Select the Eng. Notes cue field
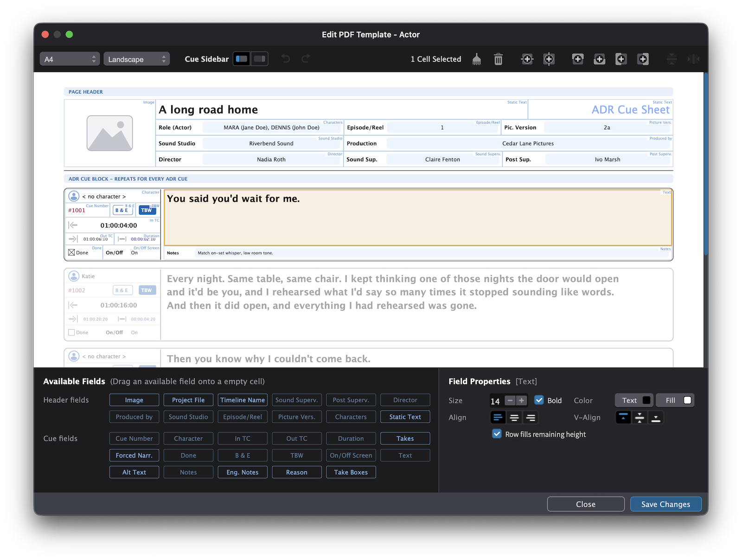This screenshot has height=560, width=742. (243, 472)
